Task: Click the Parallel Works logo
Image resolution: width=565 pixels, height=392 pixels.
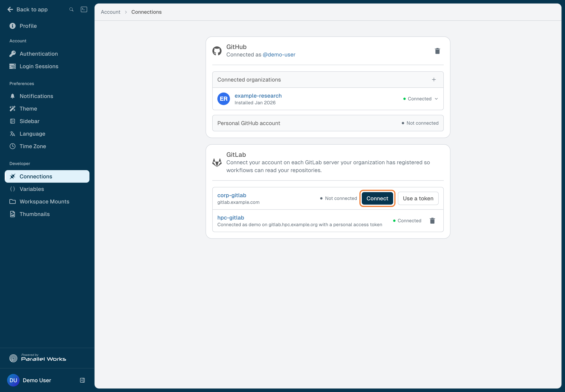Action: tap(38, 358)
